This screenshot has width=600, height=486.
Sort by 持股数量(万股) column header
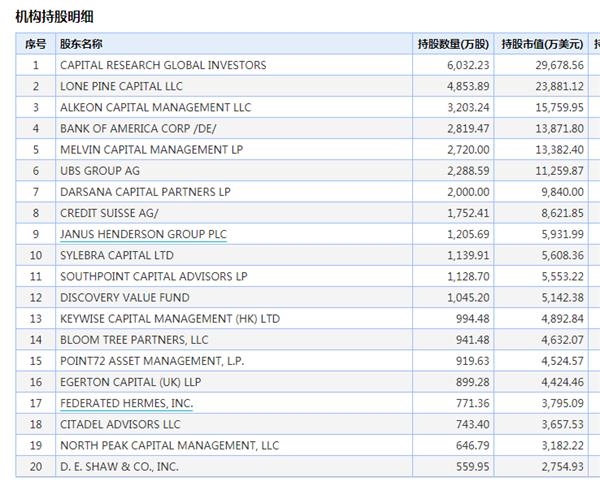453,44
